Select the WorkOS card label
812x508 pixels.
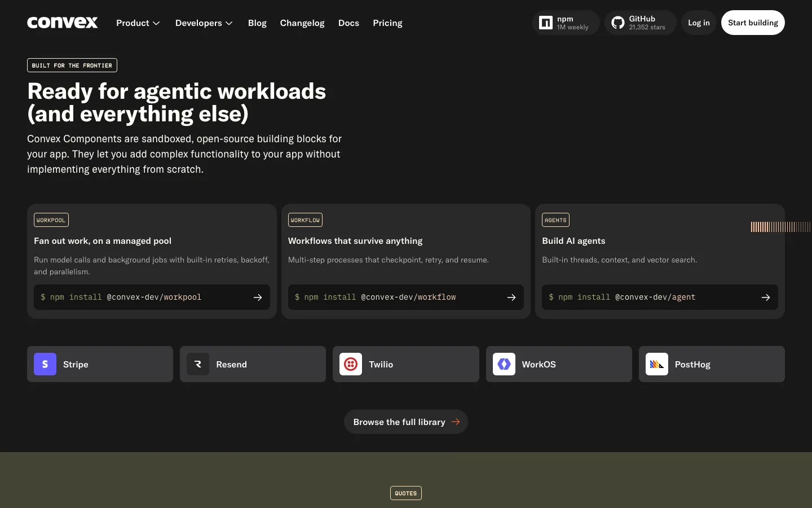click(539, 365)
